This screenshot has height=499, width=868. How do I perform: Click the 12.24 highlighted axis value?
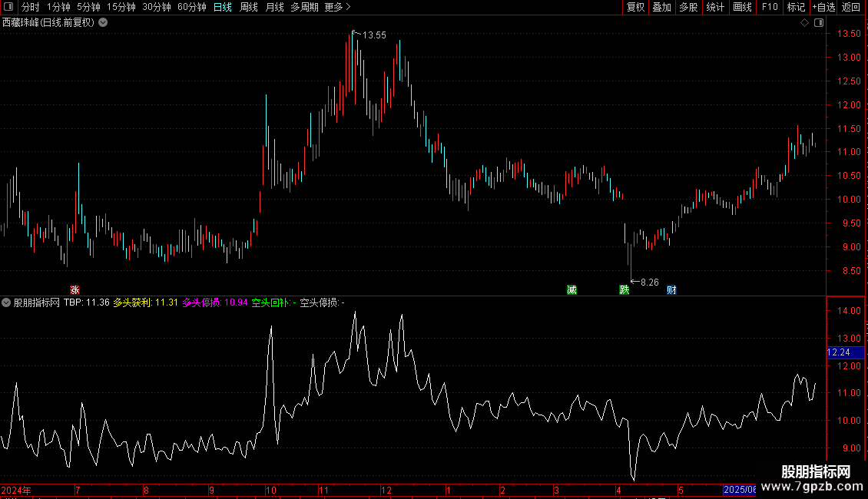[x=845, y=352]
